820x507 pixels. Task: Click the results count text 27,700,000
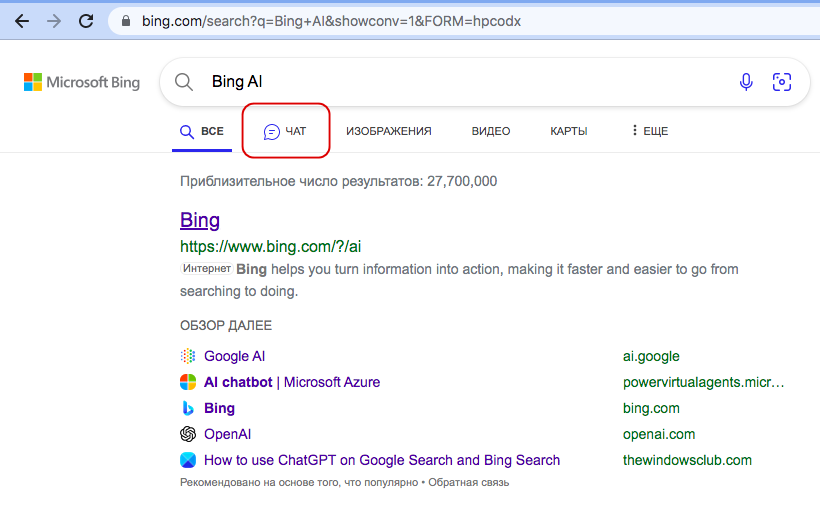pyautogui.click(x=462, y=181)
